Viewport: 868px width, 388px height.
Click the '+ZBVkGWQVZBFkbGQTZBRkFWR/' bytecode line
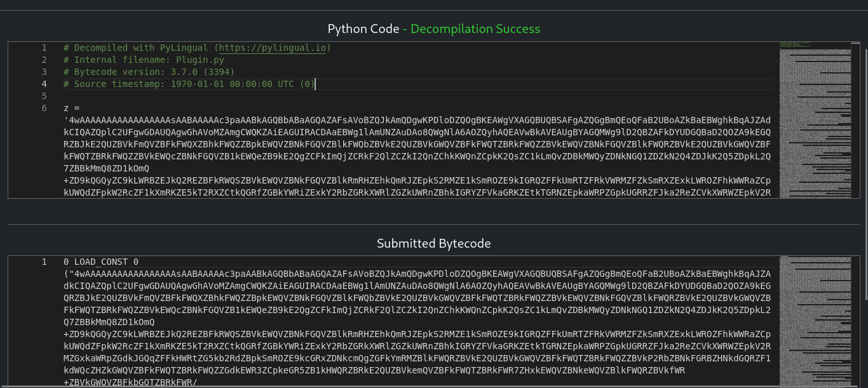[130, 382]
